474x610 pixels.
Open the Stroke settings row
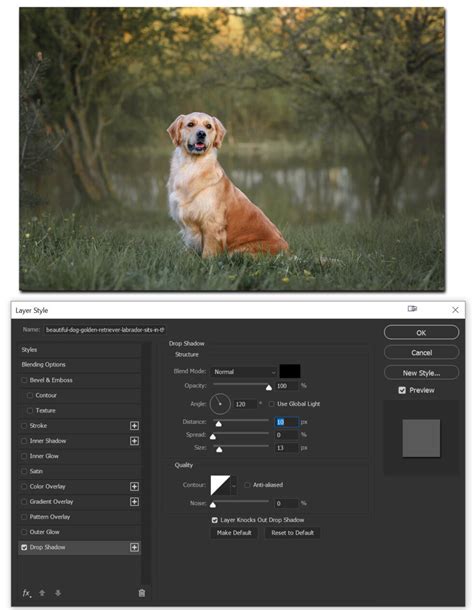[x=79, y=426]
